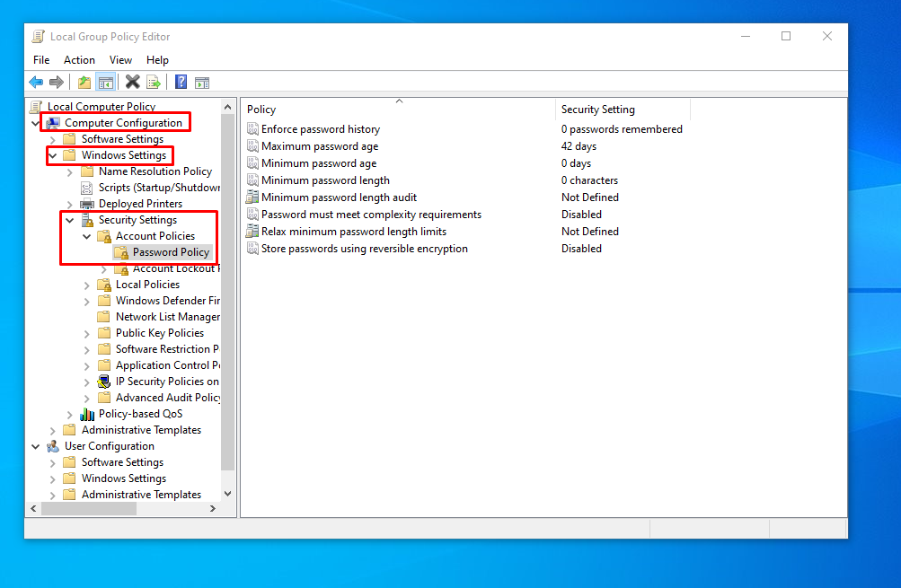The image size is (901, 588).
Task: Click the '0 passwords remembered' value
Action: point(622,129)
